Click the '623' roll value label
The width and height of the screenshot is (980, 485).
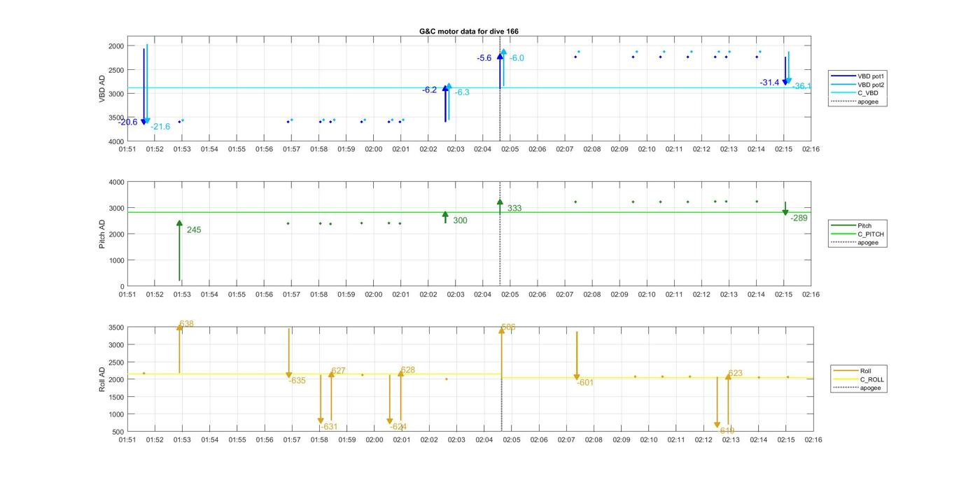[735, 374]
